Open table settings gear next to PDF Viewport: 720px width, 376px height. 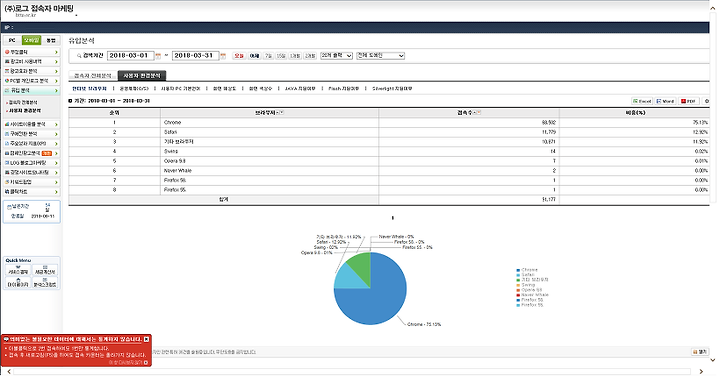[x=706, y=101]
